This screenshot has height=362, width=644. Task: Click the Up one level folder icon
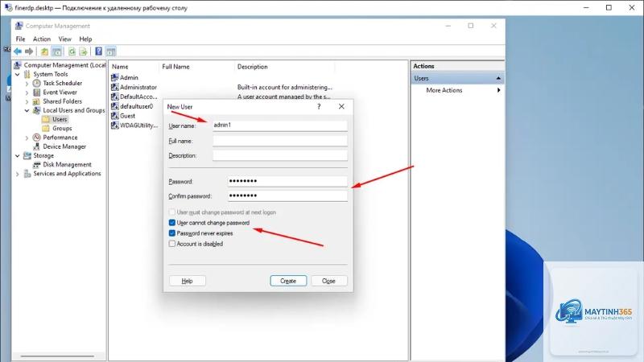tap(44, 51)
